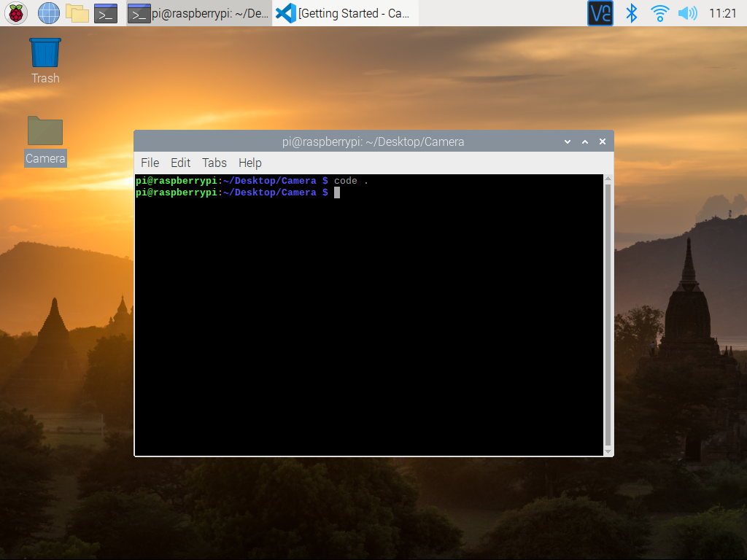Open the file manager from the taskbar
Screen dimensions: 747x560
76,12
